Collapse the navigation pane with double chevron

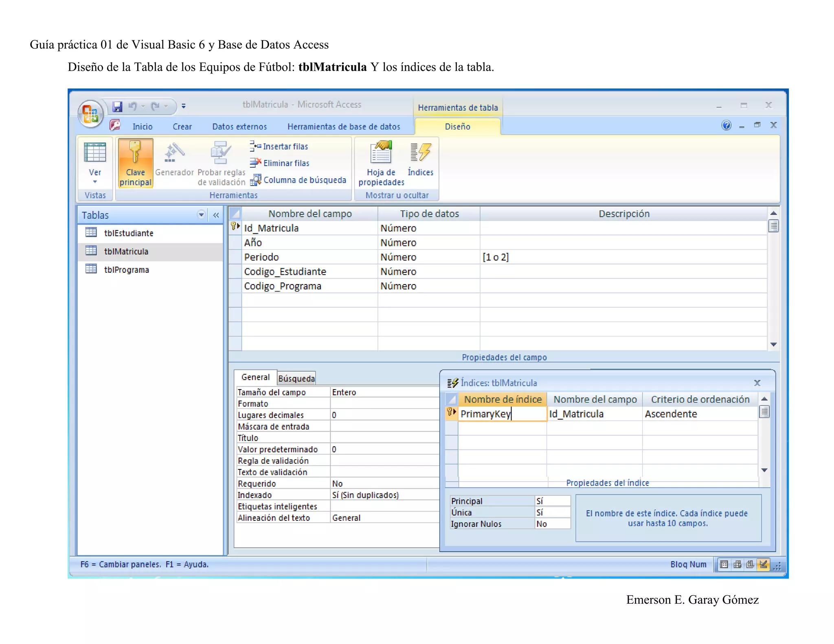pyautogui.click(x=216, y=215)
